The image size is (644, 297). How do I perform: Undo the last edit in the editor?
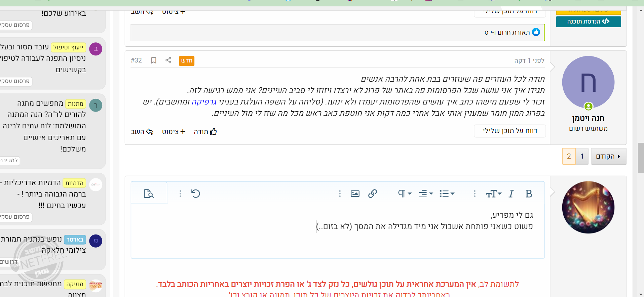(195, 194)
